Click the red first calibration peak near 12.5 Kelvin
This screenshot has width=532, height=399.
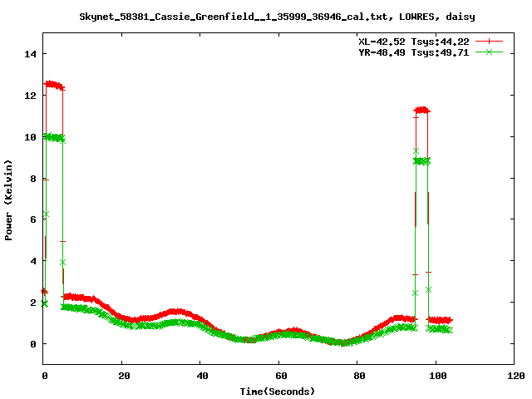pyautogui.click(x=53, y=85)
